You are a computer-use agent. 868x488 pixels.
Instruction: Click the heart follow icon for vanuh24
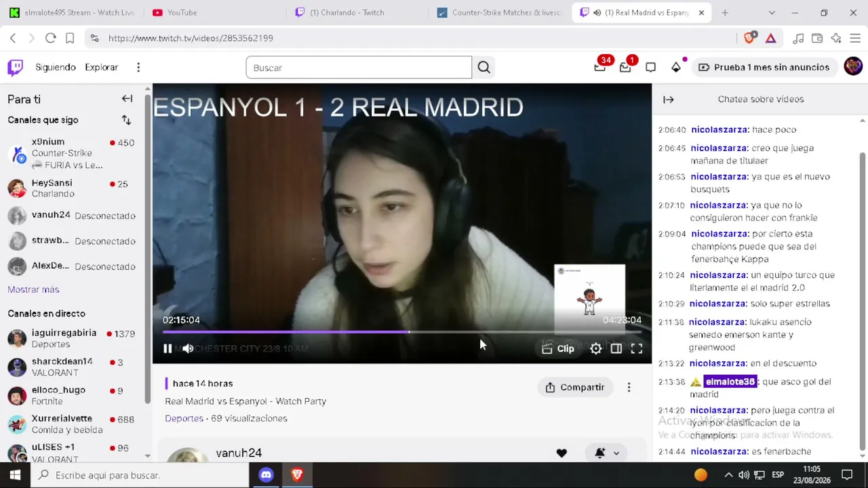coord(561,453)
